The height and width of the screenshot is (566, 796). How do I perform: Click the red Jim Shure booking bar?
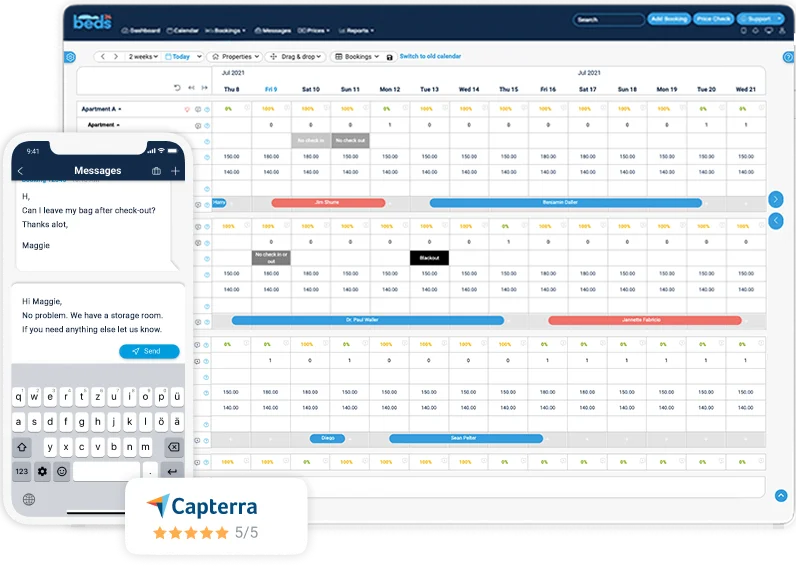pos(328,203)
